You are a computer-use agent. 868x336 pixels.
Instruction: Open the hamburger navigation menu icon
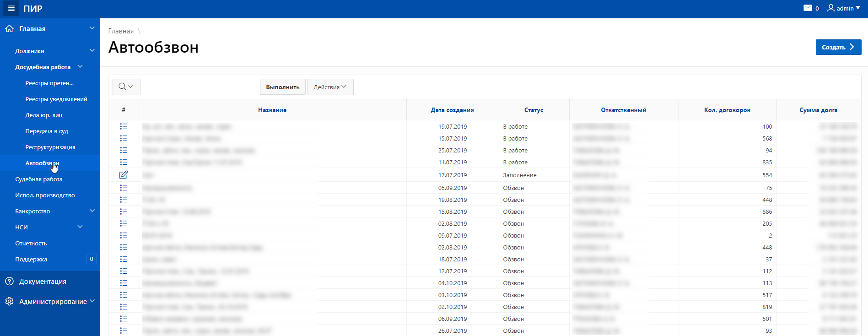coord(11,8)
